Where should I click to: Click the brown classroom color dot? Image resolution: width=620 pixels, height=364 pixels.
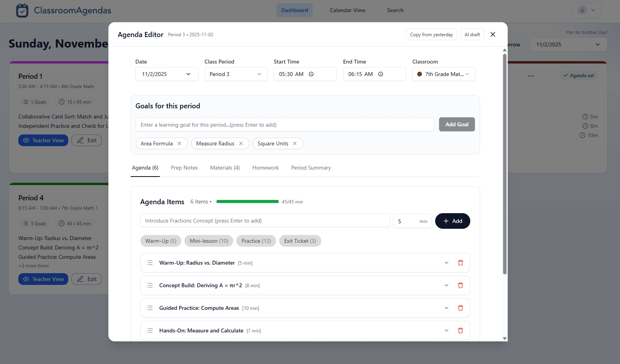pos(420,74)
